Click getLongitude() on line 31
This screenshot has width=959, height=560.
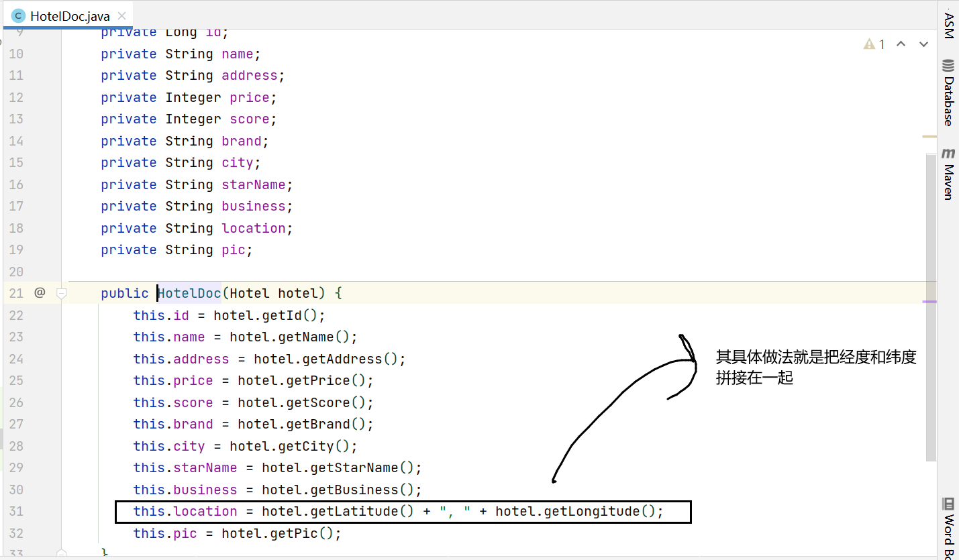tap(600, 511)
